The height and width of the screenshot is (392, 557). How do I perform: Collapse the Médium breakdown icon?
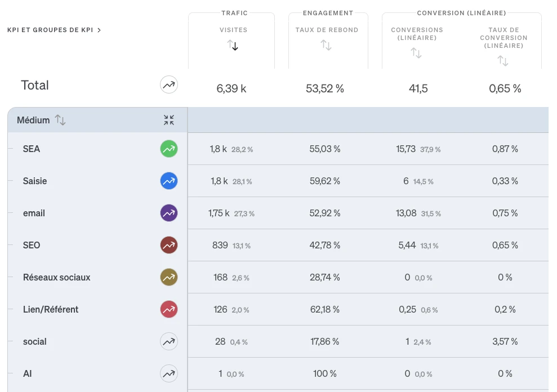point(169,120)
